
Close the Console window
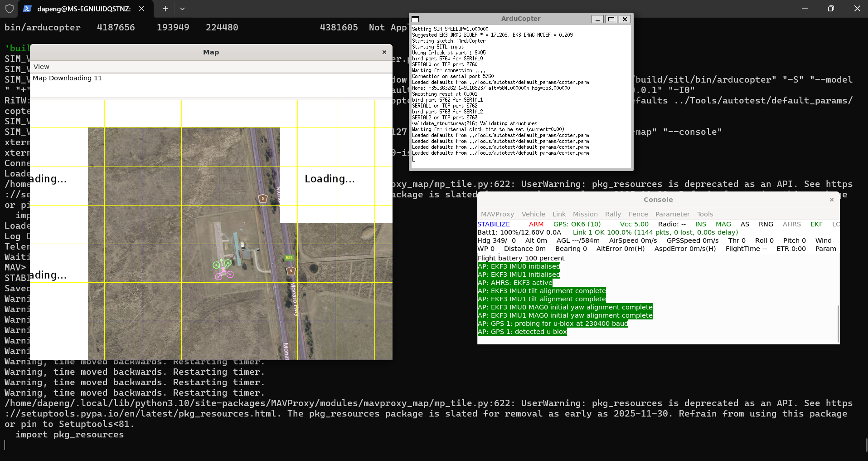click(832, 200)
